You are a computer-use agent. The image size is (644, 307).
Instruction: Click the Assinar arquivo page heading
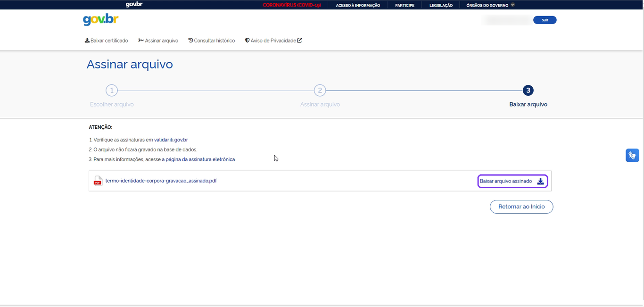coord(130,64)
